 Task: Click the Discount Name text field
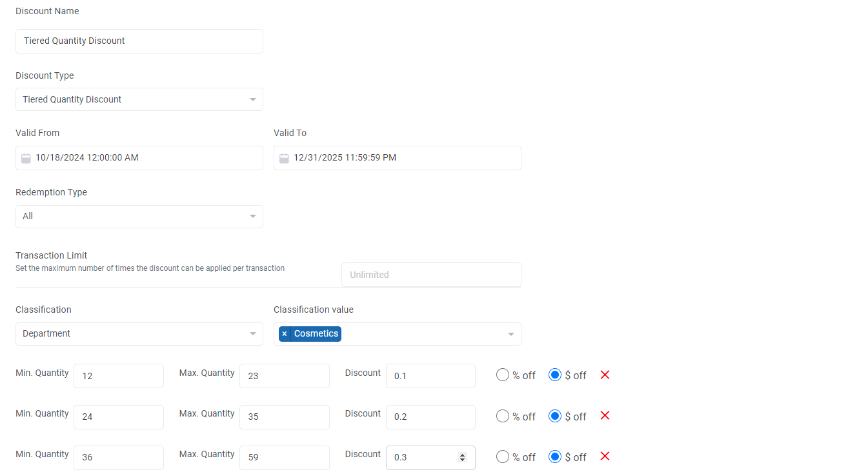[x=139, y=41]
